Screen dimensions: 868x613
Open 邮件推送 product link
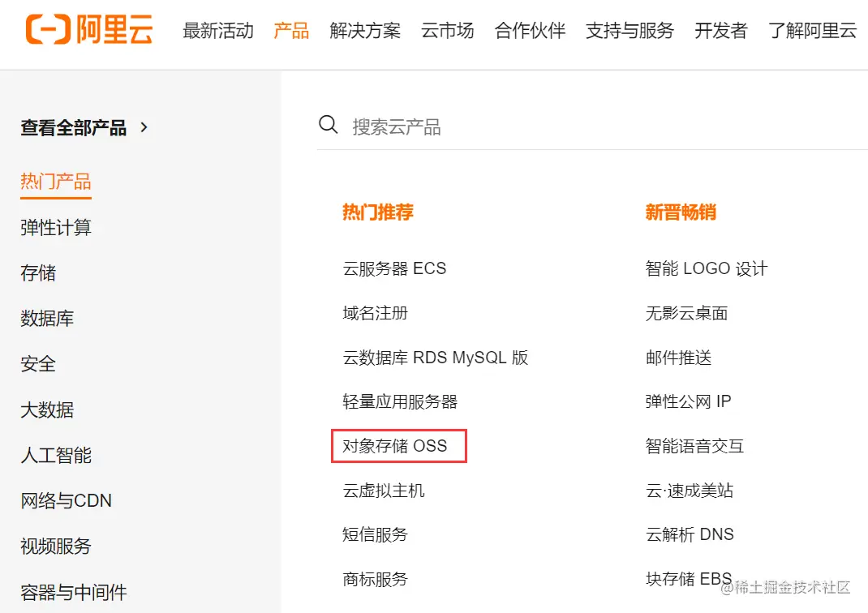[x=678, y=358]
